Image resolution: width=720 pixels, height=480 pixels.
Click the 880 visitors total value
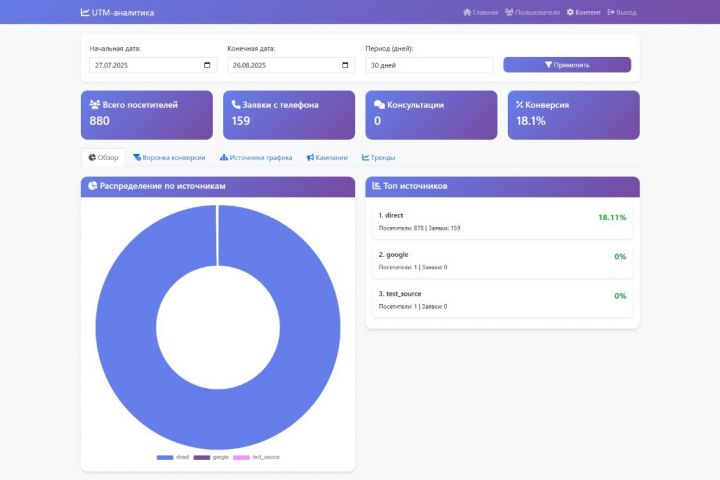coord(100,121)
